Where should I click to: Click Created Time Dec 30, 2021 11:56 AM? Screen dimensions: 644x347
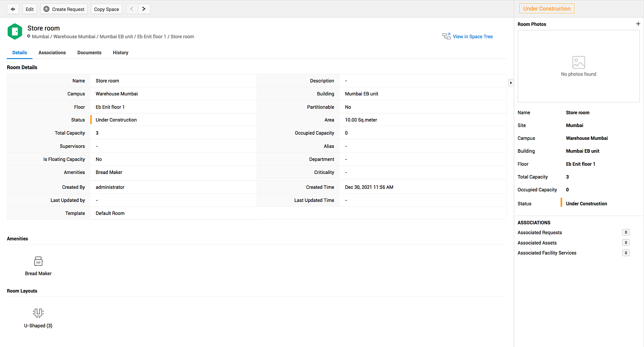[x=369, y=187]
